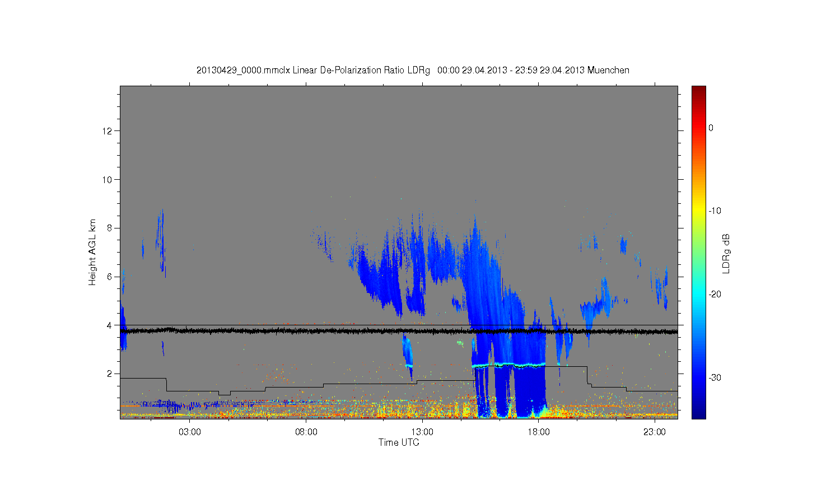Click the LDRg dB colorbar title
The height and width of the screenshot is (504, 840).
tap(726, 253)
